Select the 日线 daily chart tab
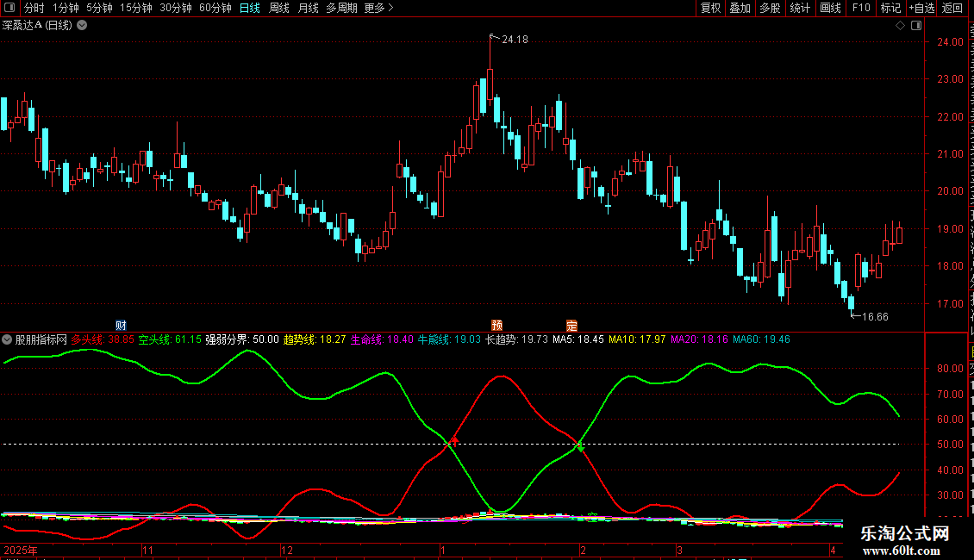Viewport: 974px width, 560px height. [250, 8]
